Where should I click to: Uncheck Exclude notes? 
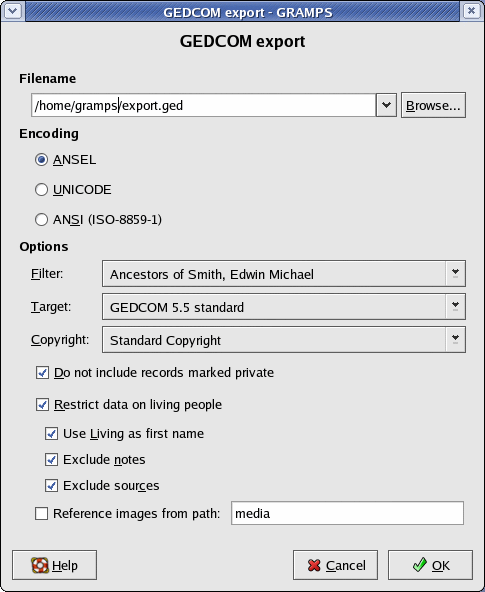click(x=51, y=459)
